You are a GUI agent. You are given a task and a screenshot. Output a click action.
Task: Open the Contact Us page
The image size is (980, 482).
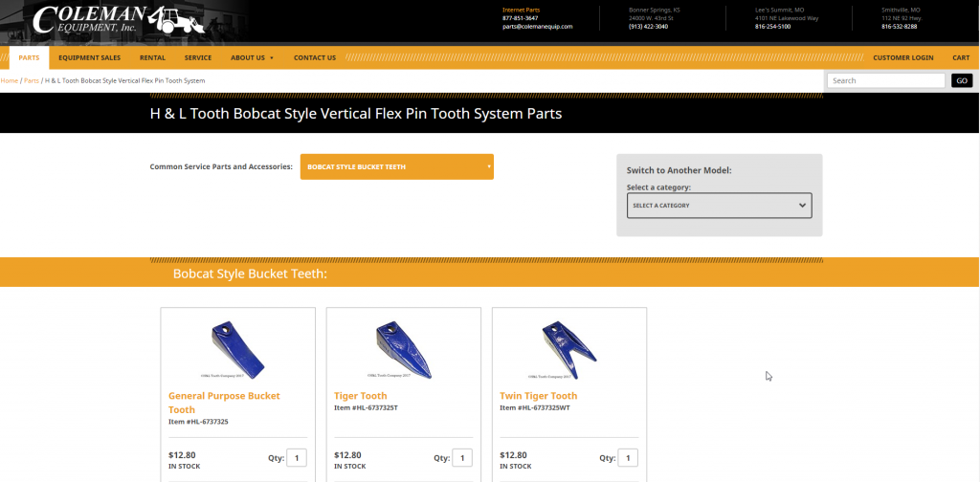(314, 57)
